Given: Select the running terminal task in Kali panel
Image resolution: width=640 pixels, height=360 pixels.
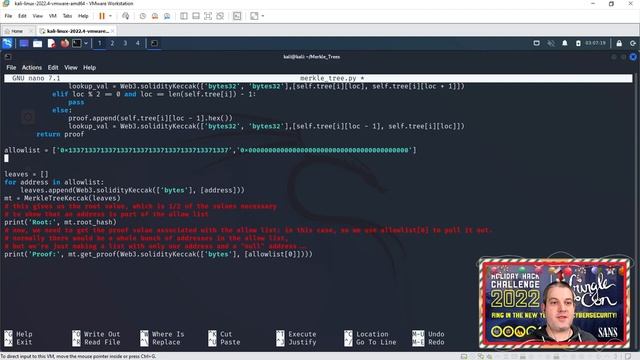Looking at the screenshot, I should click(154, 43).
